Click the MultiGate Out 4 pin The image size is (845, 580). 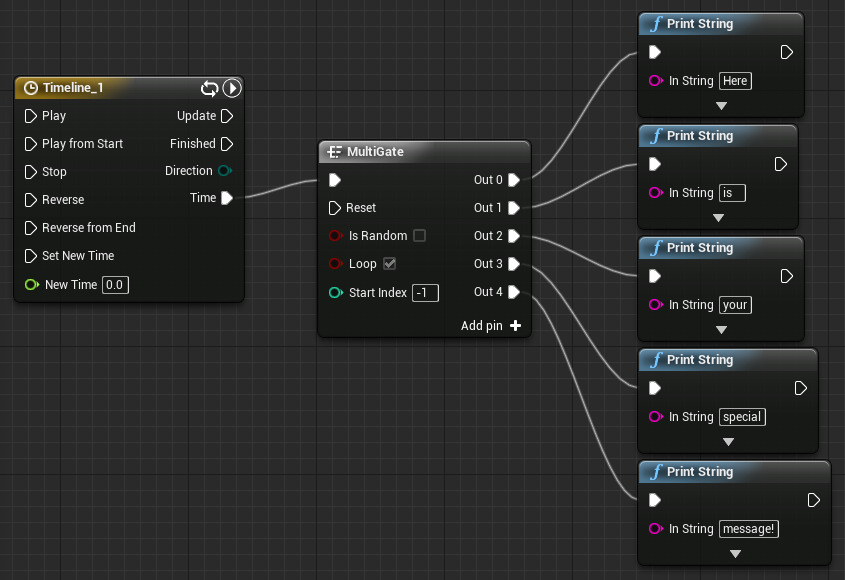[x=513, y=292]
